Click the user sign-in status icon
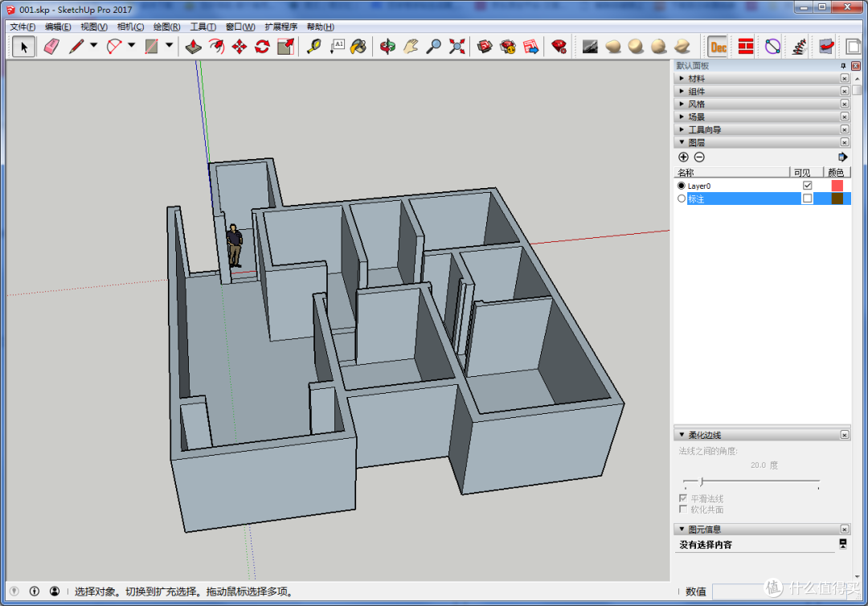 click(55, 591)
